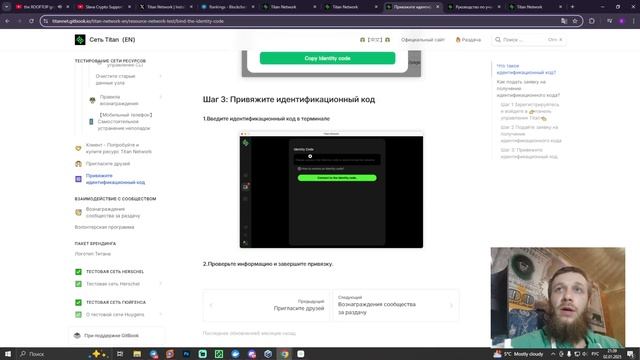Open the Сеть Titan (EN) home link
The image size is (640, 360).
click(x=105, y=40)
